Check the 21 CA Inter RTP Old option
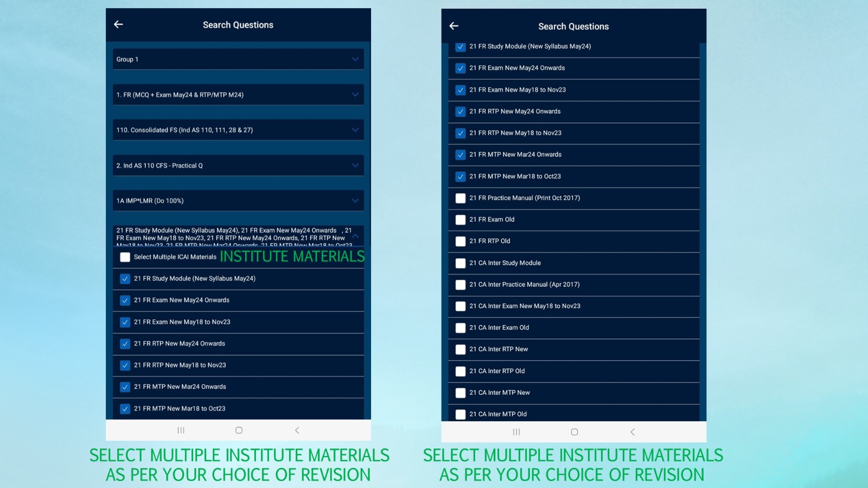 tap(461, 371)
